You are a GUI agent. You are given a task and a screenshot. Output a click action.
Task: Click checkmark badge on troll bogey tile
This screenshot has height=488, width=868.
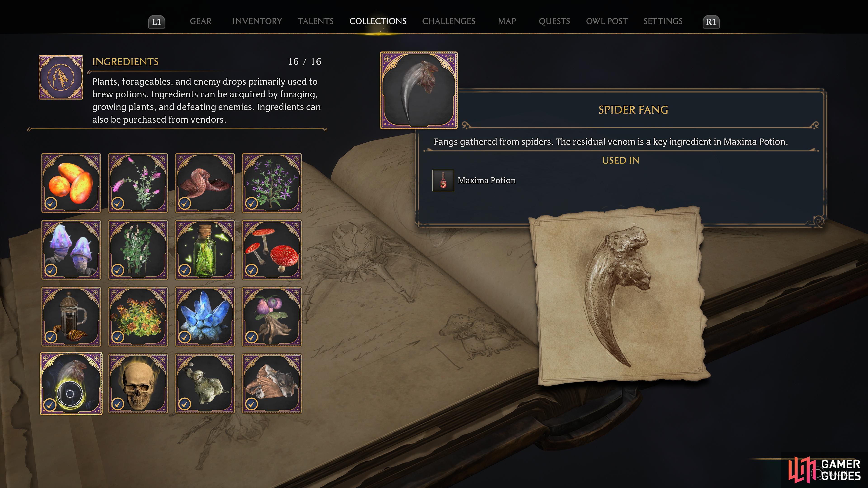tap(185, 404)
